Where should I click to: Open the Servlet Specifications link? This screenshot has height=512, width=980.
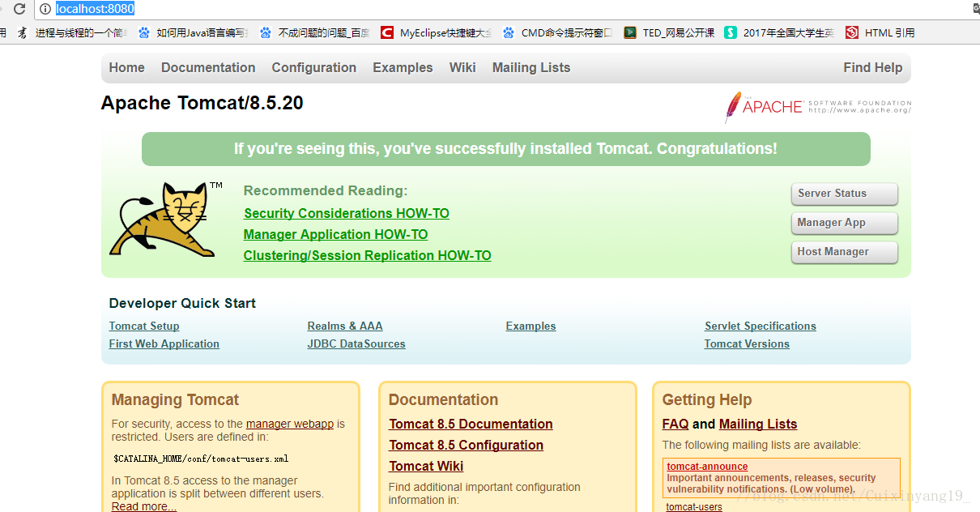(x=761, y=326)
